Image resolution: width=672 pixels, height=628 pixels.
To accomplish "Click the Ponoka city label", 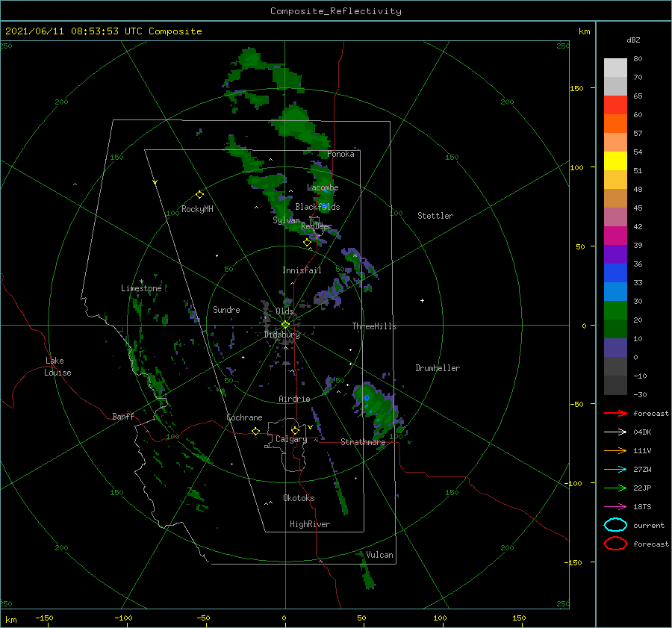I will pos(340,154).
